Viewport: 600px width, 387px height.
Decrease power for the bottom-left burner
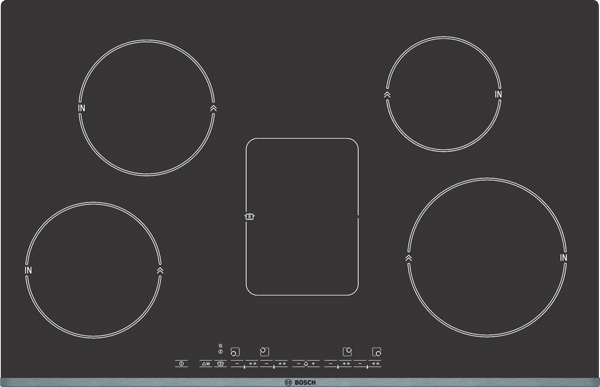(x=237, y=364)
